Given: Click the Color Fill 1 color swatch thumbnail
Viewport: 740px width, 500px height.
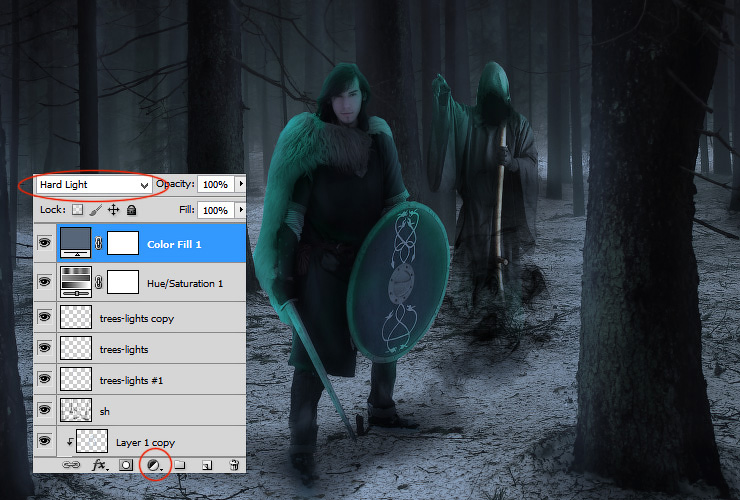Looking at the screenshot, I should (76, 243).
